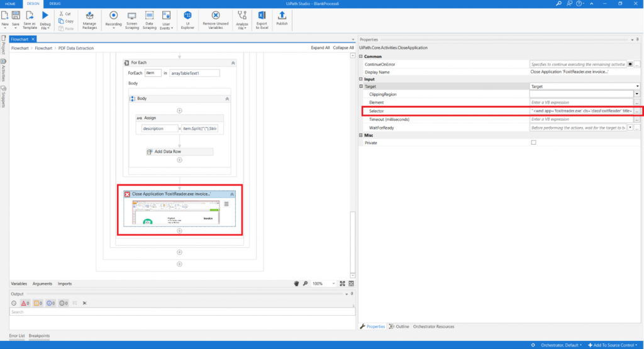Click Remove Unused Variables
This screenshot has width=644, height=349.
coord(216,19)
